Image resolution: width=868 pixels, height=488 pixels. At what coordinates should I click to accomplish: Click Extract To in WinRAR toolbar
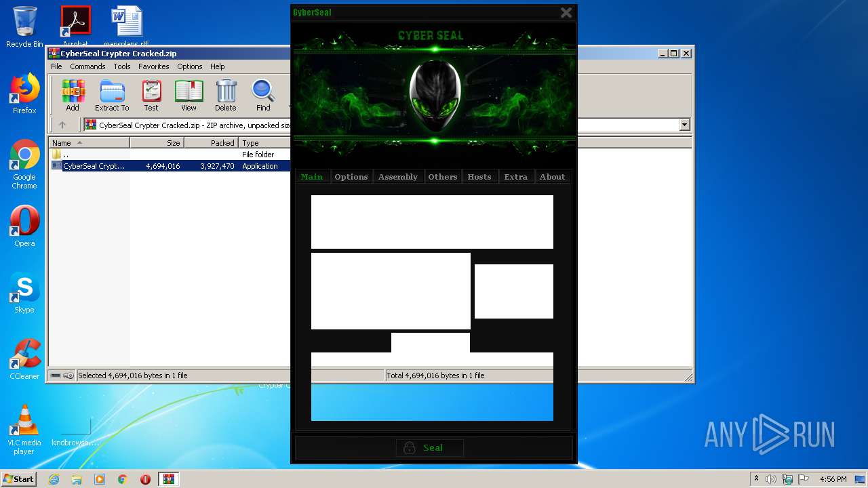click(x=112, y=95)
